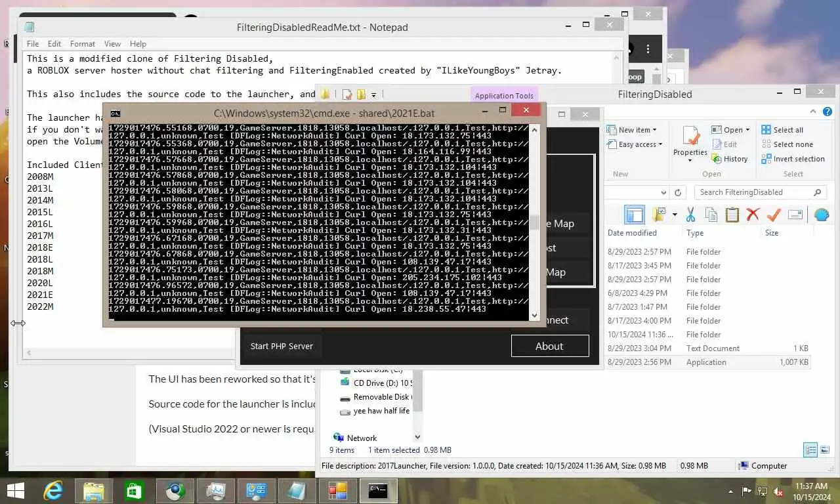The width and height of the screenshot is (840, 504).
Task: Click the folder options icon in toolbar
Action: point(659,215)
